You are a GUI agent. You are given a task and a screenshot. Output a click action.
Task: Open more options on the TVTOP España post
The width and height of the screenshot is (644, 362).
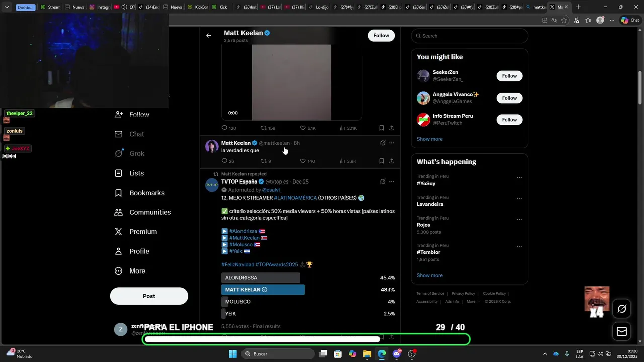[x=392, y=182]
